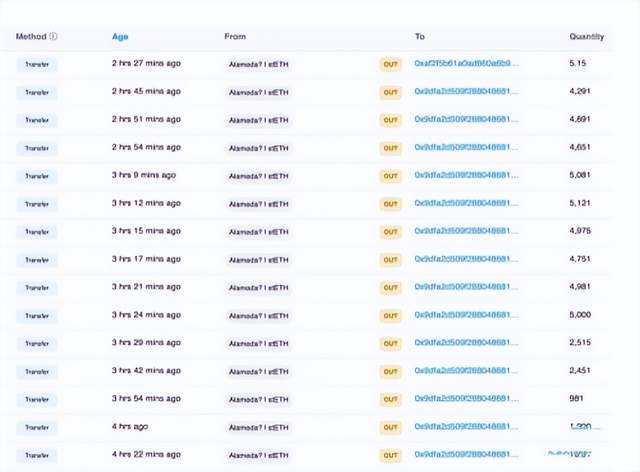Click the Age column header

pyautogui.click(x=120, y=37)
